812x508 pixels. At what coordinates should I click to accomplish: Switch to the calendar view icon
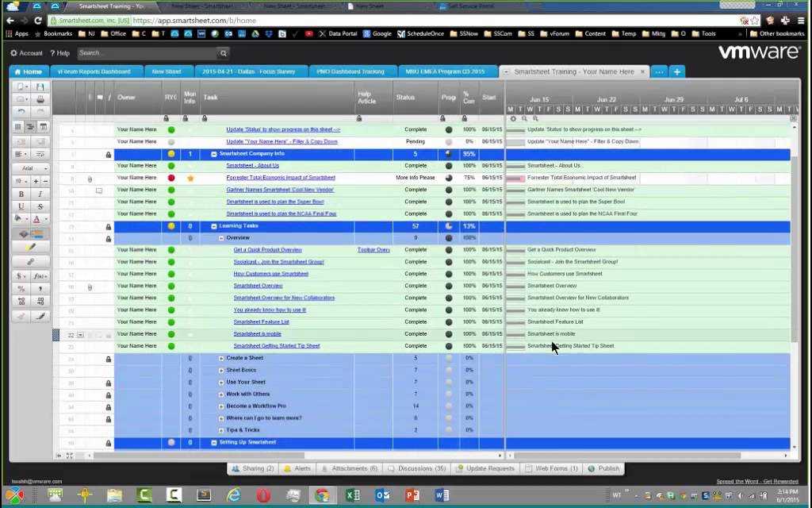(x=44, y=126)
